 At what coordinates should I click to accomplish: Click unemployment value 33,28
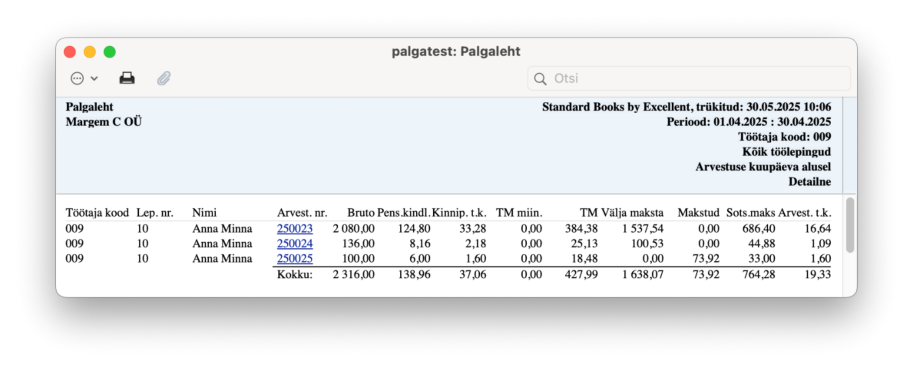[x=473, y=229]
